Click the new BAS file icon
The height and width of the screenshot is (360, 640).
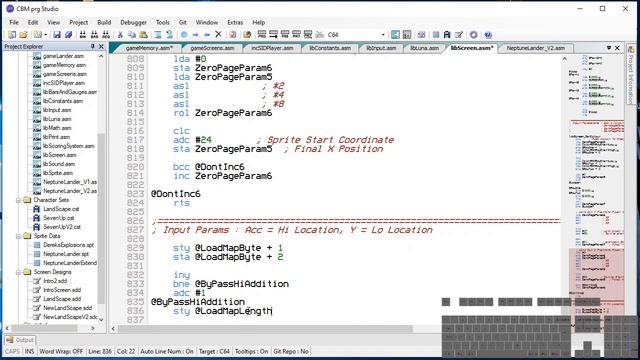tap(94, 35)
